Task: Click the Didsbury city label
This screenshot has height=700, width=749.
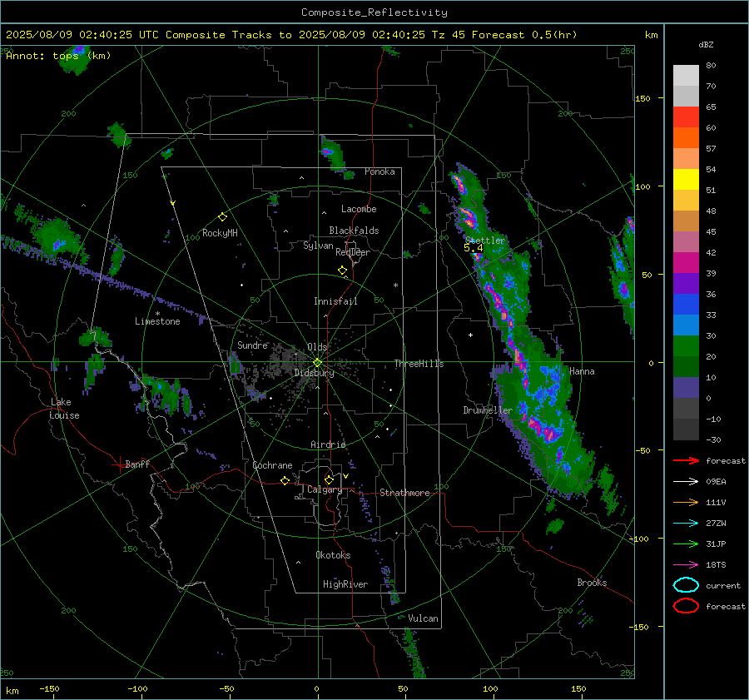Action: [314, 373]
